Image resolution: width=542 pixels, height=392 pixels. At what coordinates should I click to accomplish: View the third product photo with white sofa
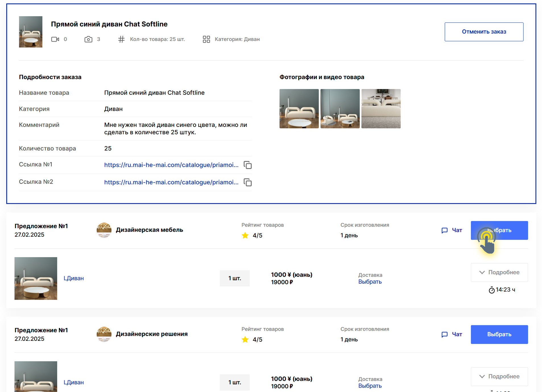[381, 109]
